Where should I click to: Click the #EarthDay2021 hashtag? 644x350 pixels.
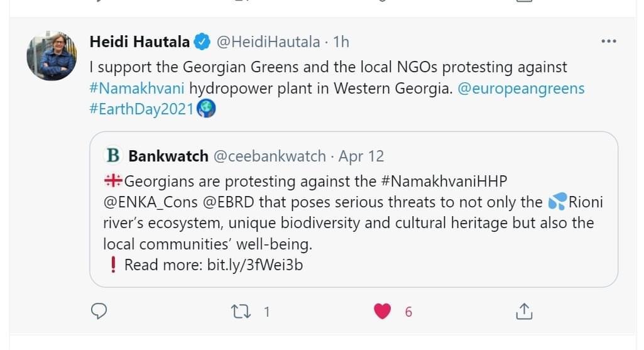tap(142, 109)
